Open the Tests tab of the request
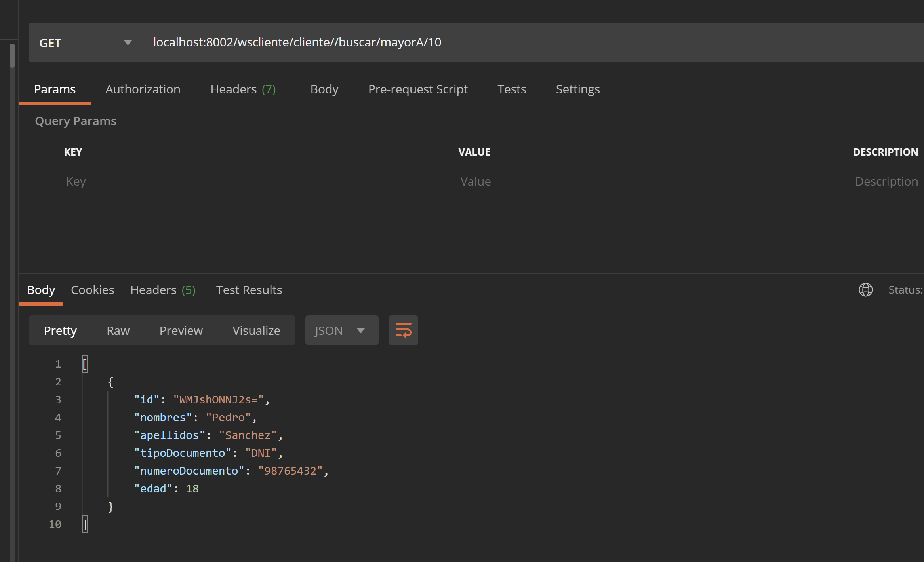This screenshot has height=562, width=924. (511, 89)
